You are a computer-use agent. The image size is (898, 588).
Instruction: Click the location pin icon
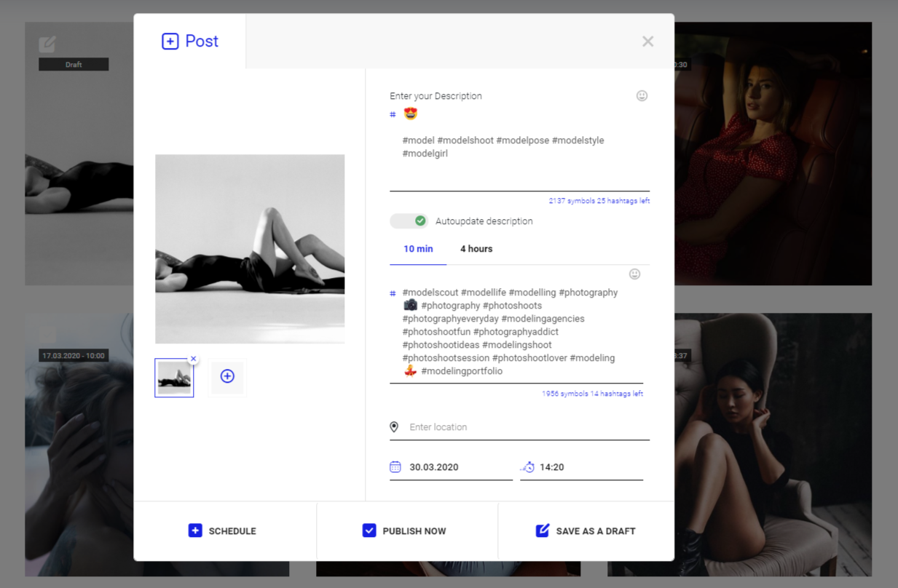(x=394, y=427)
